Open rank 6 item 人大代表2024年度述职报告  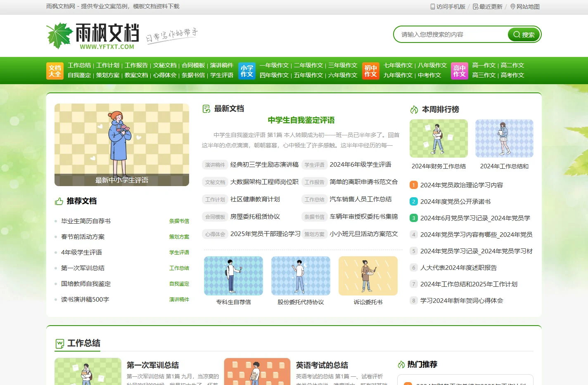point(458,267)
